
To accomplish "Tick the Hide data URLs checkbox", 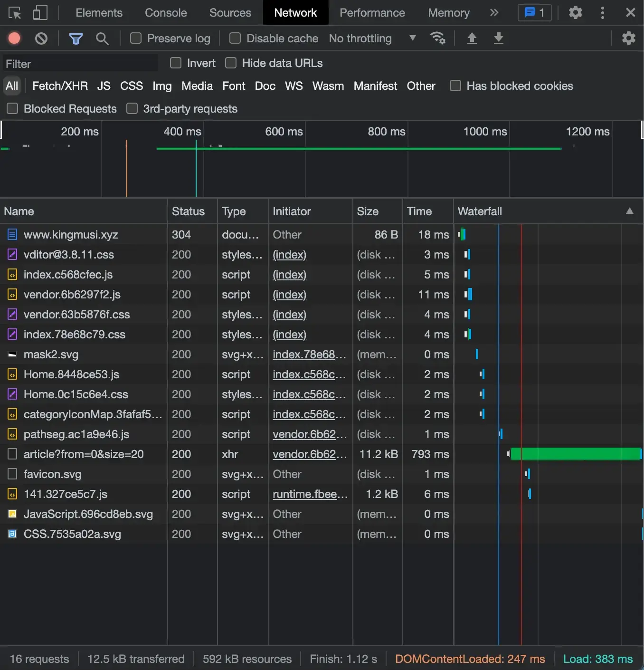I will coord(231,63).
